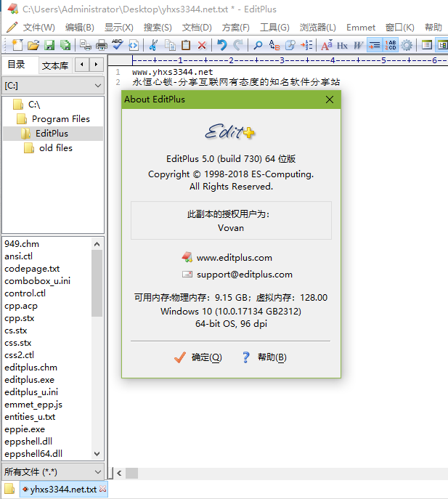Select eppshell64.dll in file list

click(33, 454)
